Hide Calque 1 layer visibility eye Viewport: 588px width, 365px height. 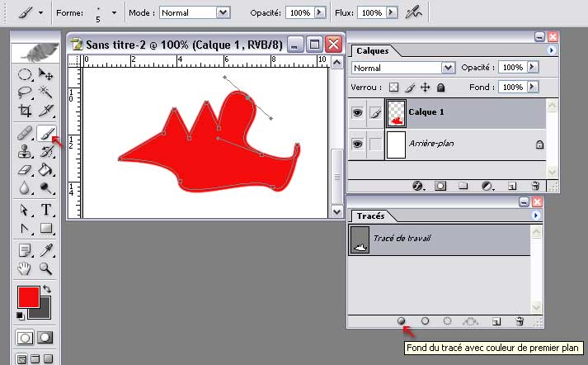[x=357, y=112]
